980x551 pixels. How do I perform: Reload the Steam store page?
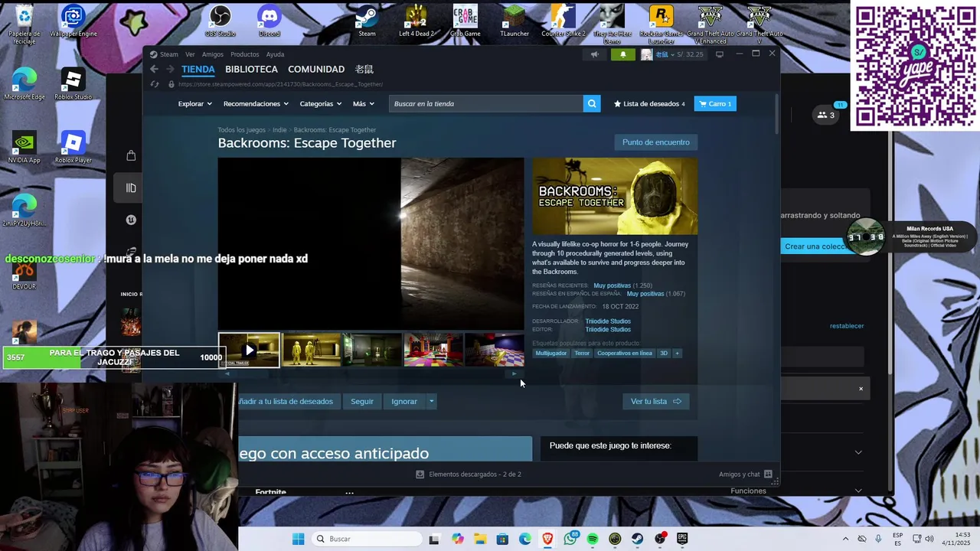point(155,84)
